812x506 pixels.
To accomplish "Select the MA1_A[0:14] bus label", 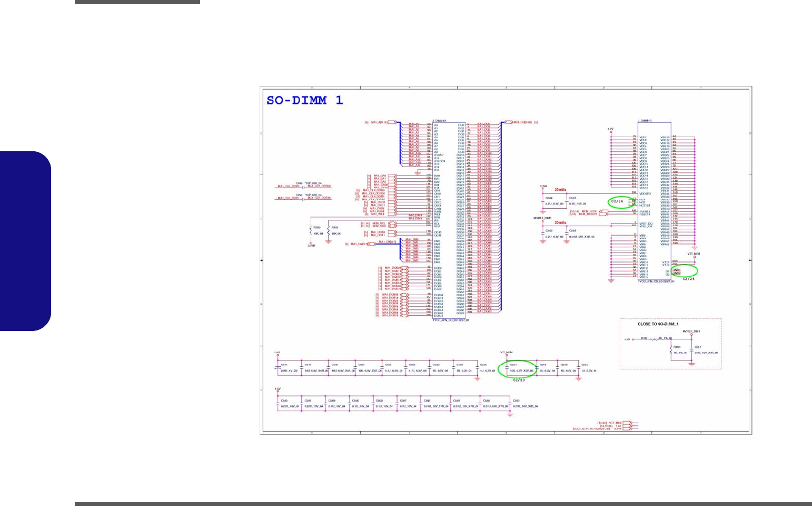I will [379, 122].
